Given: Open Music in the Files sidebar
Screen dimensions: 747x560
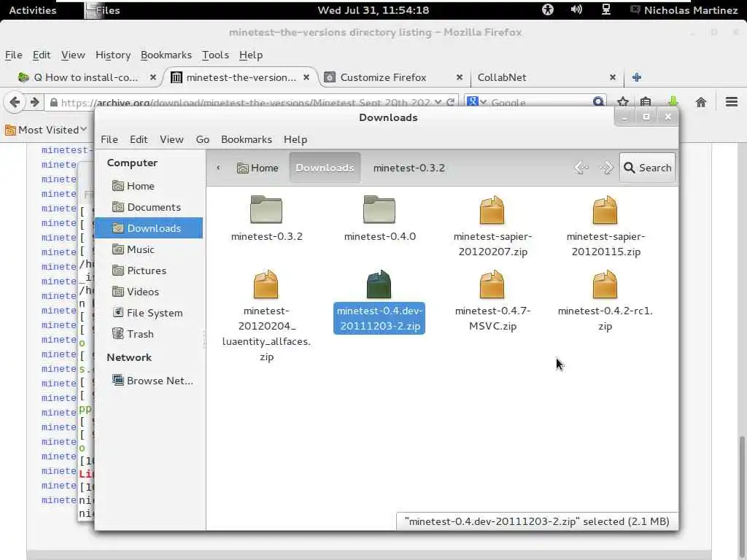Looking at the screenshot, I should (149, 249).
